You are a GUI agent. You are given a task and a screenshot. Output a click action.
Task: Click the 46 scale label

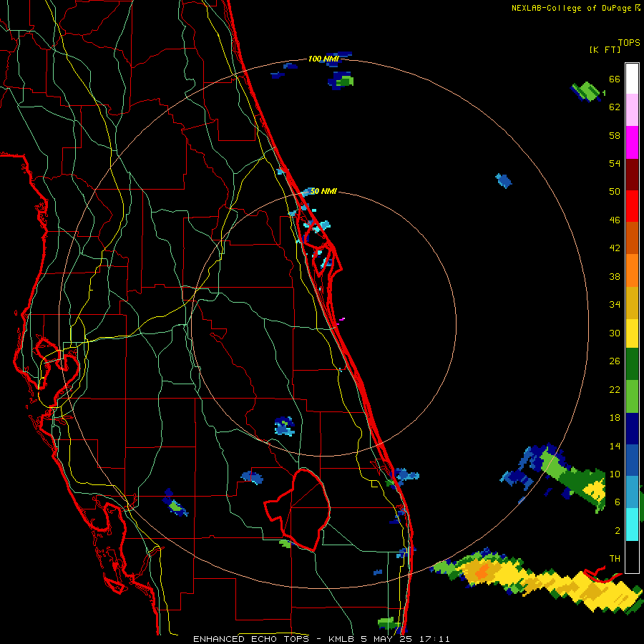click(615, 220)
